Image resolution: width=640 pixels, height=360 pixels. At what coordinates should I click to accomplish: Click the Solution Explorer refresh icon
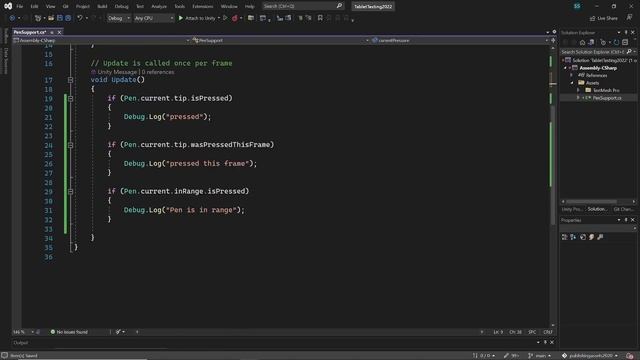(x=616, y=42)
